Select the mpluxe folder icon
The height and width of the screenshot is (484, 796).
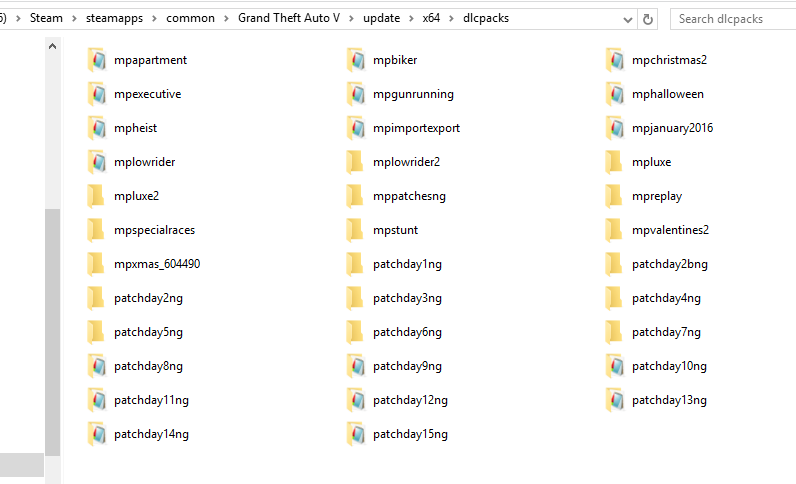coord(614,162)
